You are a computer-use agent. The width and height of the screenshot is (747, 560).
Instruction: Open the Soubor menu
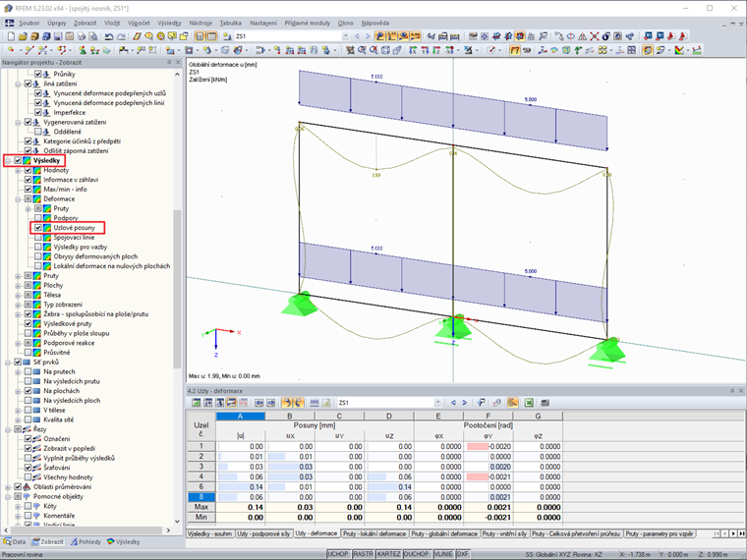point(29,23)
